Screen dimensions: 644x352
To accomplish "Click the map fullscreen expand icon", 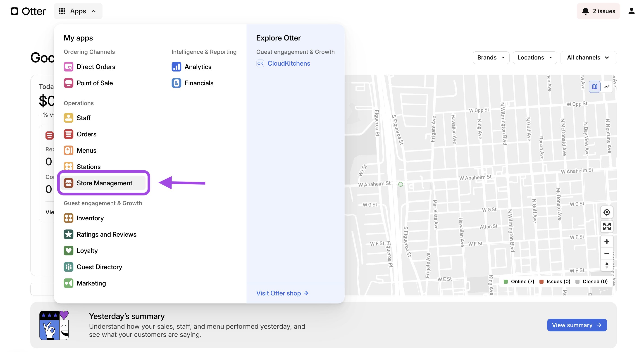I will click(606, 226).
